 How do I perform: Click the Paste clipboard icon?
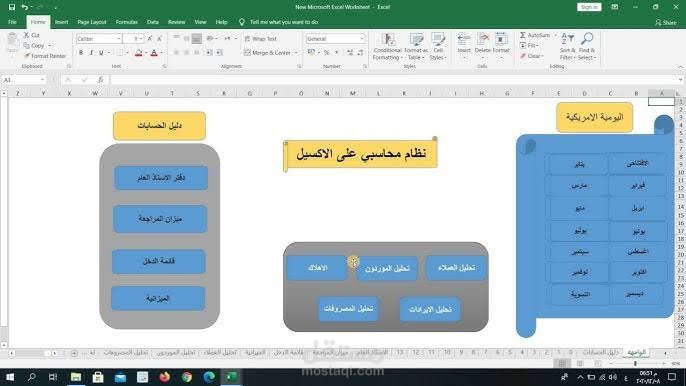click(12, 40)
